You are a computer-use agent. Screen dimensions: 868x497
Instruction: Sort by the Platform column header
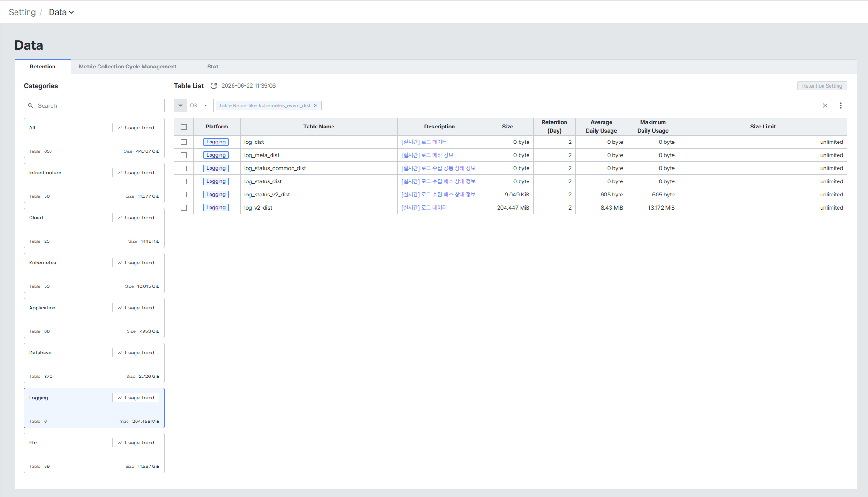coord(217,127)
